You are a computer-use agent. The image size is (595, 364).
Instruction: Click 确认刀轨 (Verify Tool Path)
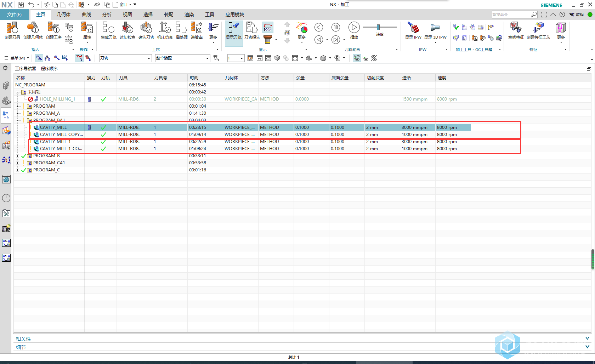[x=146, y=30]
